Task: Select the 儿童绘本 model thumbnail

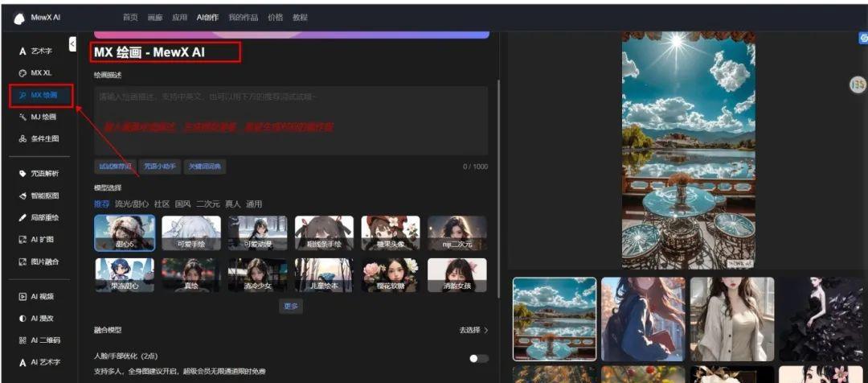Action: (324, 275)
